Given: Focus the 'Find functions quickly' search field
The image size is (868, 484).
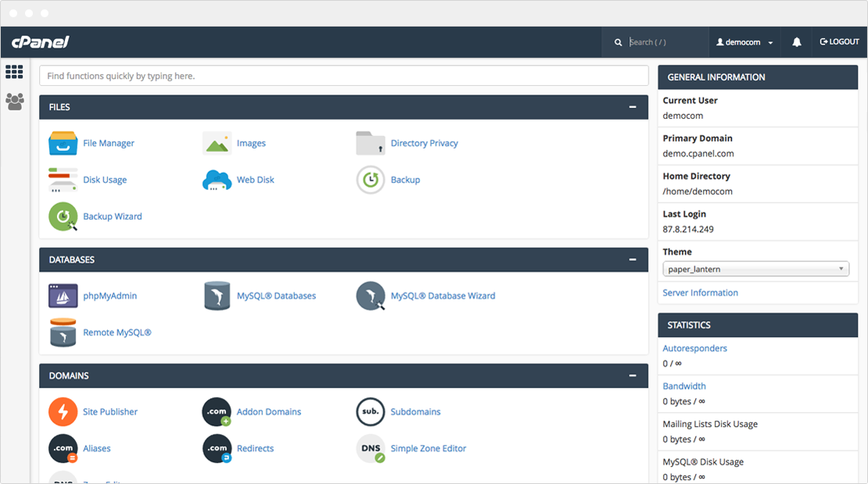Looking at the screenshot, I should coord(344,76).
